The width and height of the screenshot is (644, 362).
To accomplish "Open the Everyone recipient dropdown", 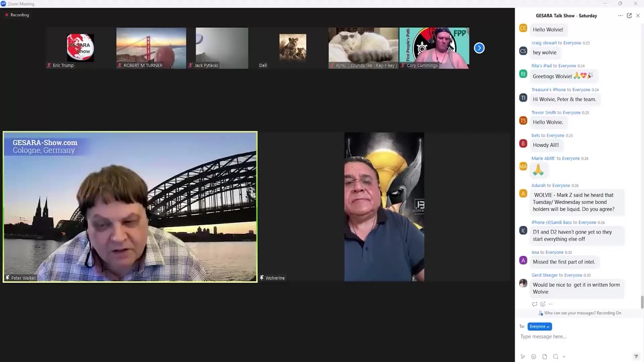I will coord(539,326).
